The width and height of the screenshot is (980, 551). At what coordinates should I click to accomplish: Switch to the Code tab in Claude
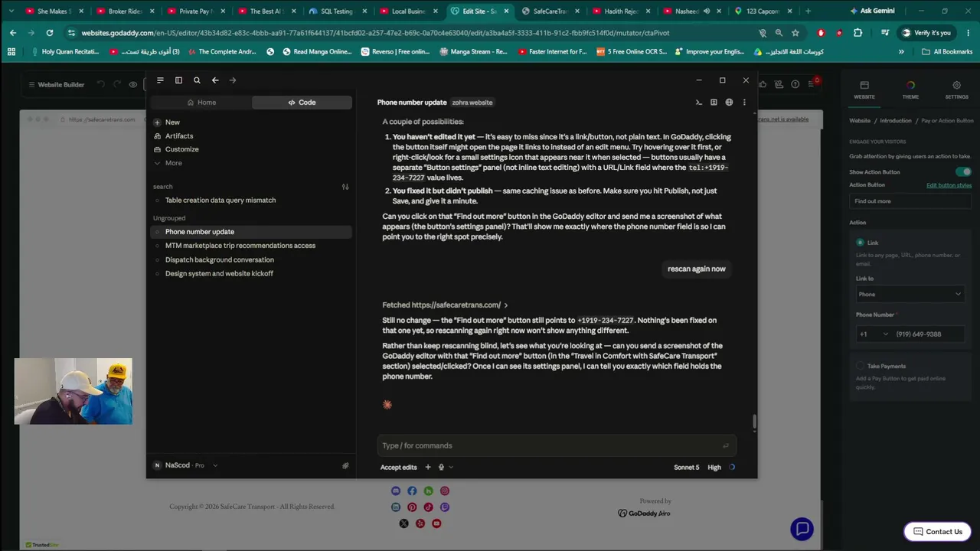[x=302, y=103]
